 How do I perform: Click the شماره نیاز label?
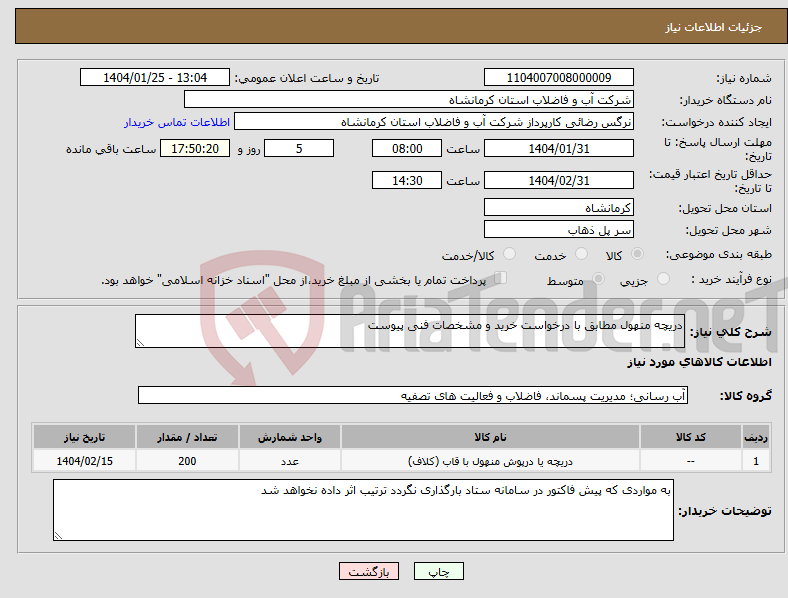pos(744,78)
